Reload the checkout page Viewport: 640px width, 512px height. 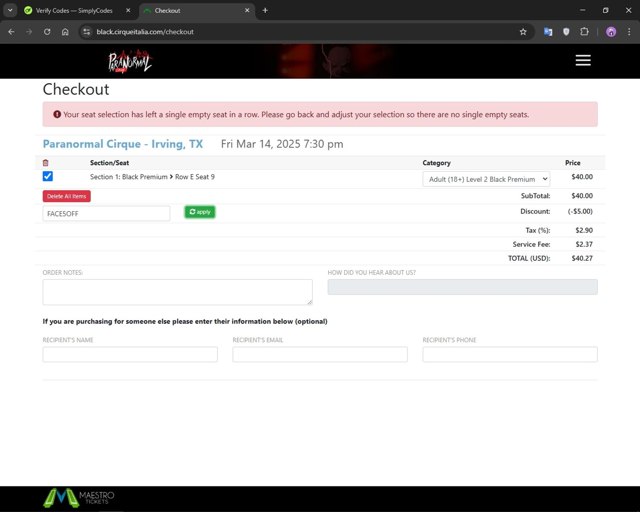pyautogui.click(x=47, y=32)
